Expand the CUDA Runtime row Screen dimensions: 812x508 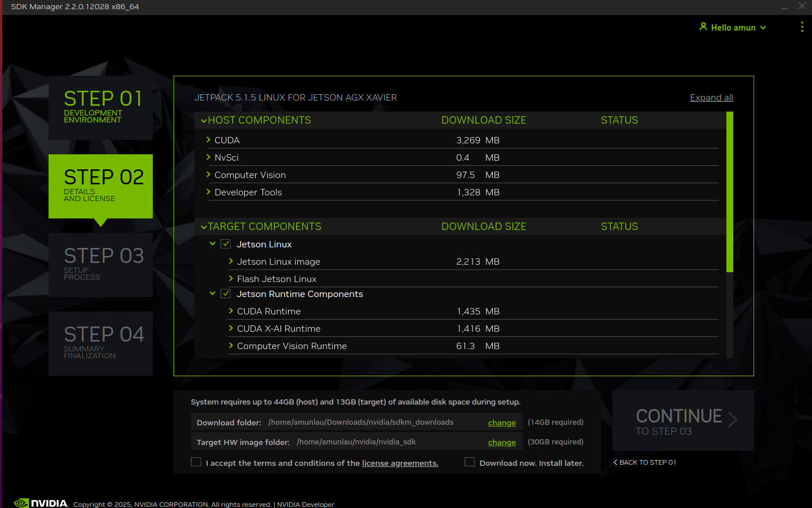pos(231,311)
